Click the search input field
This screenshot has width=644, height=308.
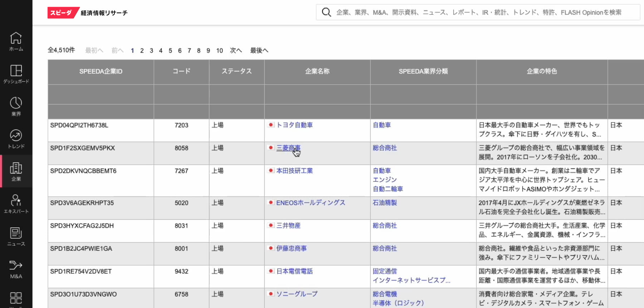pyautogui.click(x=478, y=12)
